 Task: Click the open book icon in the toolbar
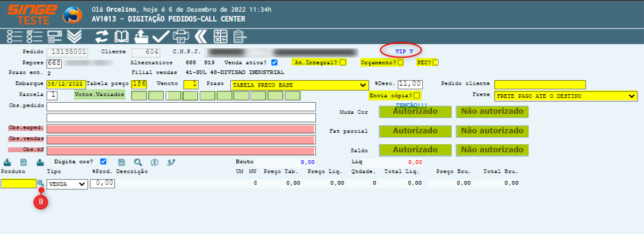point(122,37)
